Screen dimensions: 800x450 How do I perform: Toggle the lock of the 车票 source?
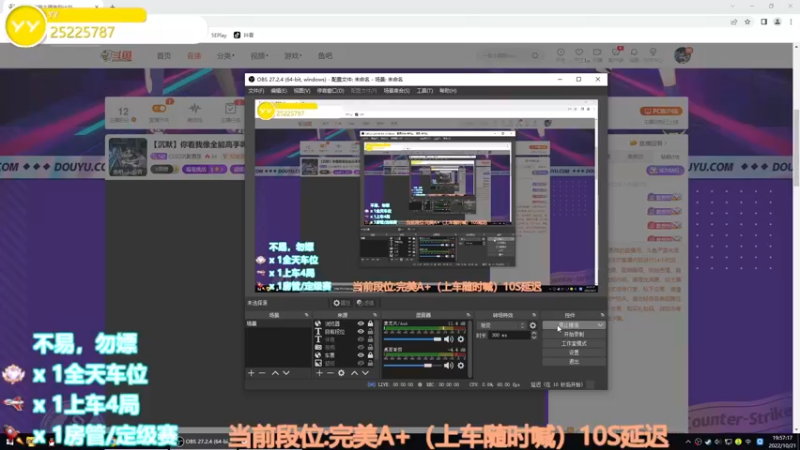[370, 355]
